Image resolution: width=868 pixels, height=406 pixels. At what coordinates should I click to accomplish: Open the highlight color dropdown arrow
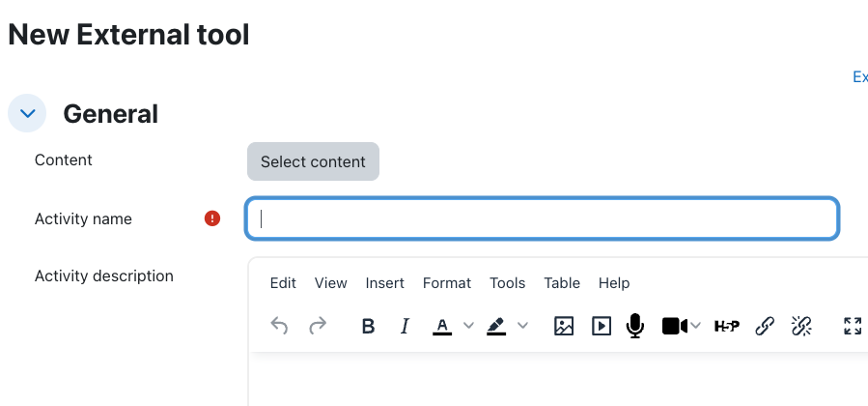pos(522,326)
